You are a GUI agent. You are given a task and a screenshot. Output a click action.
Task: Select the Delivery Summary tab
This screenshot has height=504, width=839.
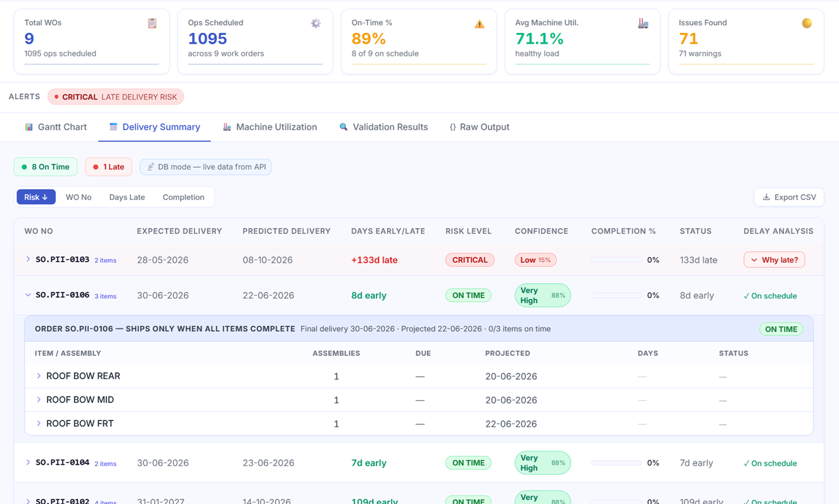tap(155, 127)
